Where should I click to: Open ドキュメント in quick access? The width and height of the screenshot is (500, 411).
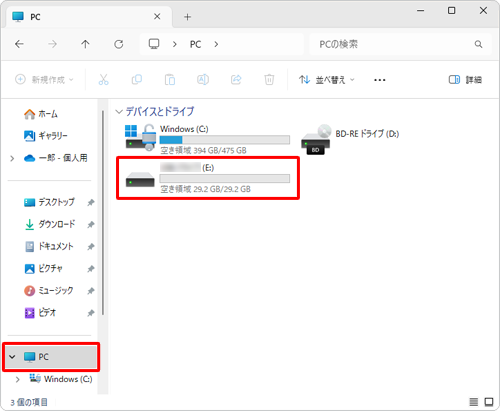point(49,246)
